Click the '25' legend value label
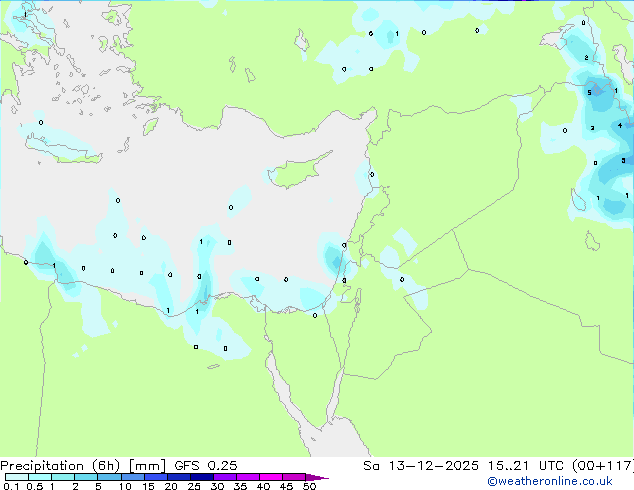 pos(194,486)
